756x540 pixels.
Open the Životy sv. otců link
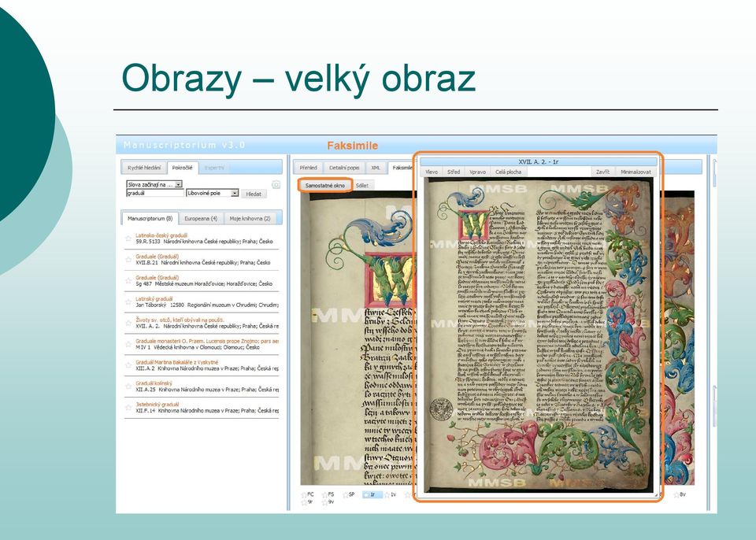coord(180,320)
